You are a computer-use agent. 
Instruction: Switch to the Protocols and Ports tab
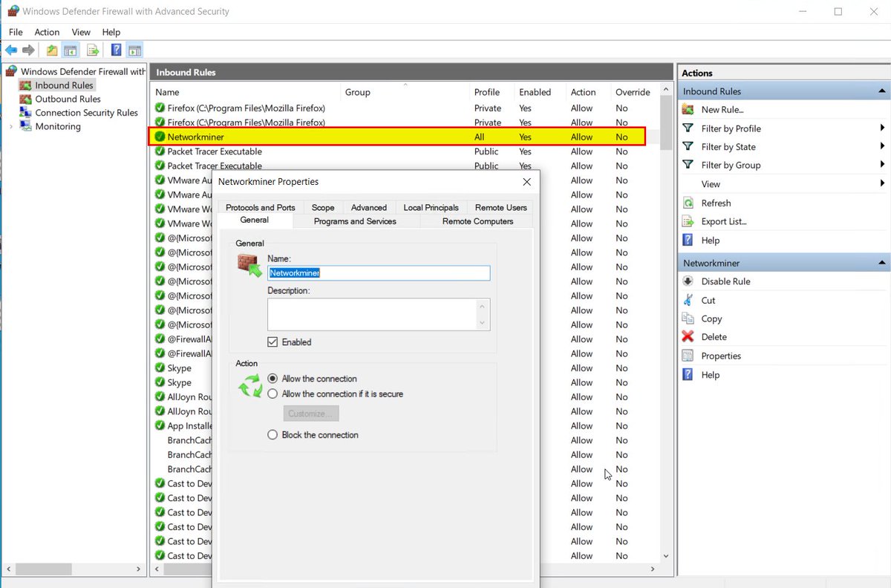[260, 207]
